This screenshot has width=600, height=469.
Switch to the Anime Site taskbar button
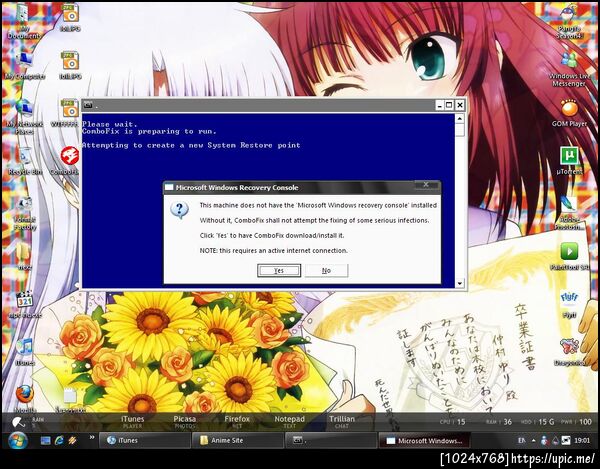238,440
